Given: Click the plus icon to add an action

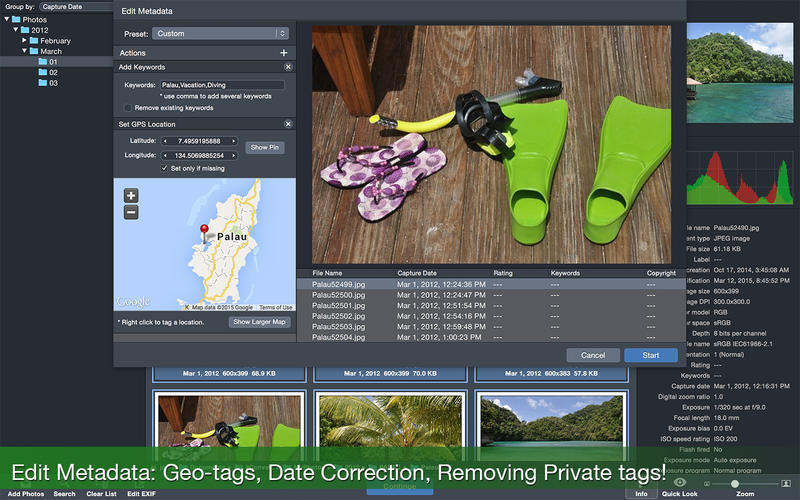Looking at the screenshot, I should point(284,53).
